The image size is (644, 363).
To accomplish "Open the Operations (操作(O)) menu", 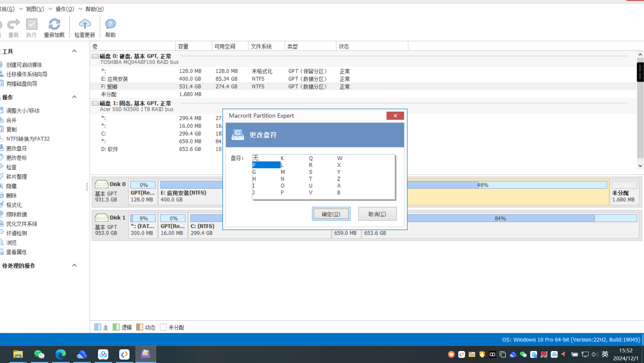I will (65, 9).
